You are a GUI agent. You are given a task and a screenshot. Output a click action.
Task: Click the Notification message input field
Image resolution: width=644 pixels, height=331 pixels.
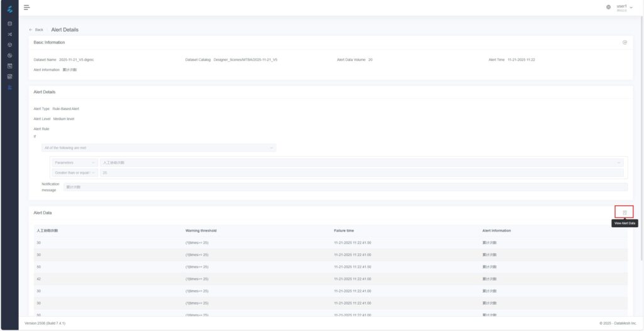coord(345,187)
